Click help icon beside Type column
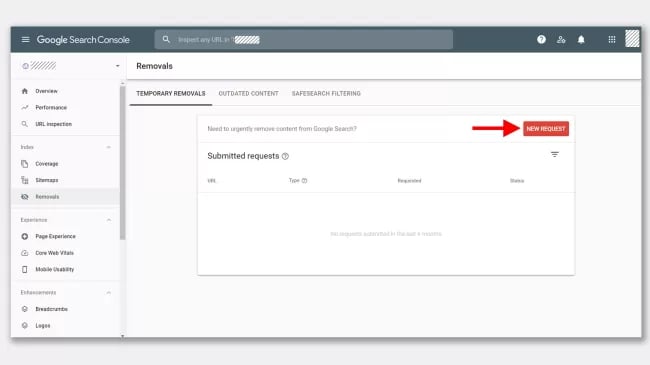The width and height of the screenshot is (650, 365). click(x=304, y=180)
